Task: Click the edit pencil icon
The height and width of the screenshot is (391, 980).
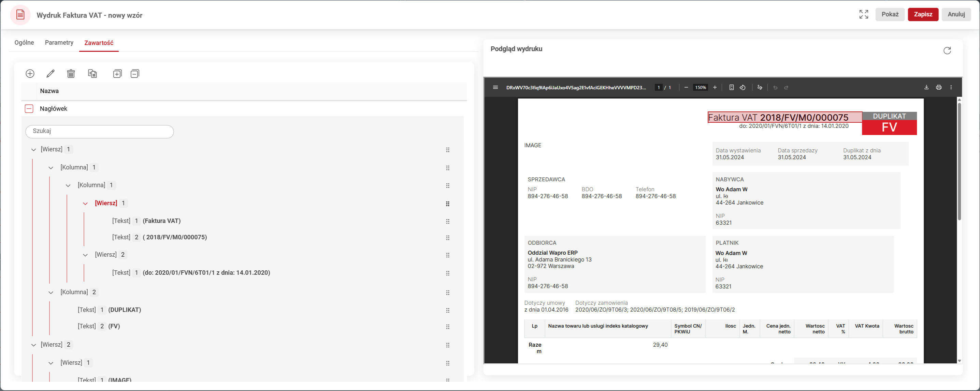Action: (x=50, y=73)
